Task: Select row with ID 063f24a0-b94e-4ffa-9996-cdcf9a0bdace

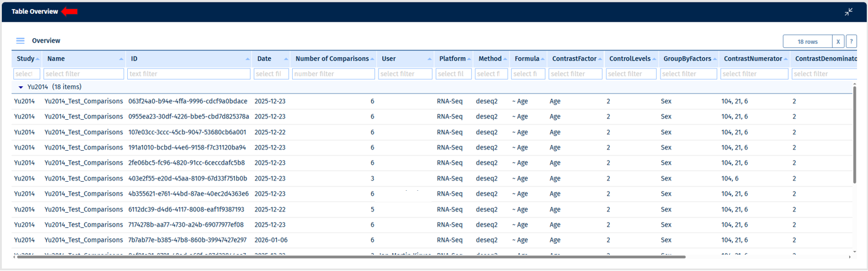Action: (x=187, y=101)
